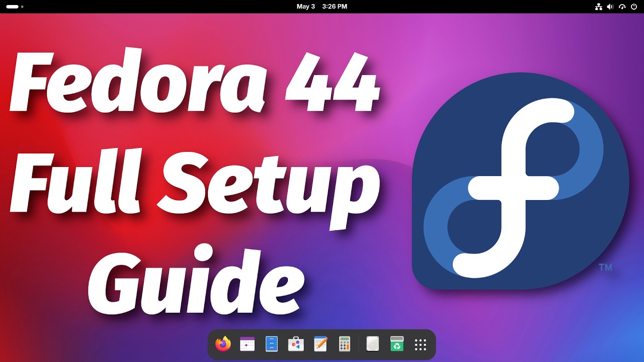Launch Firefox from the dock
644x362 pixels.
click(223, 344)
